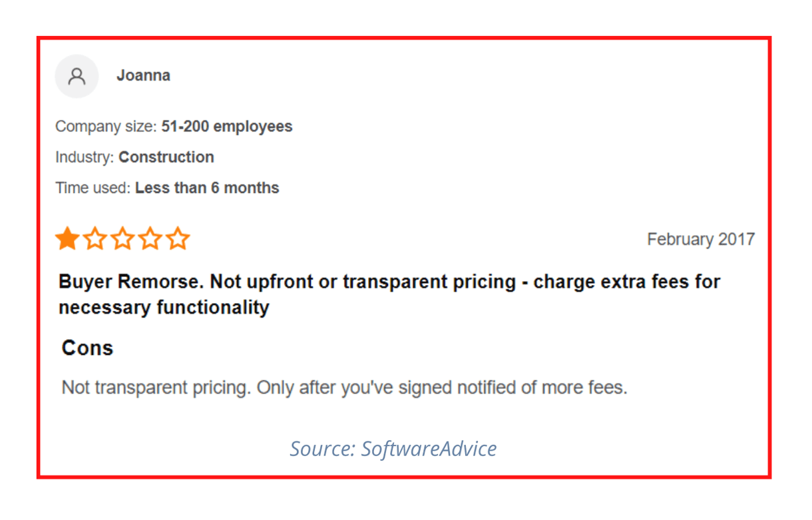Click the February 2017 review date
Viewport: 812px width, 520px height.
pyautogui.click(x=701, y=239)
